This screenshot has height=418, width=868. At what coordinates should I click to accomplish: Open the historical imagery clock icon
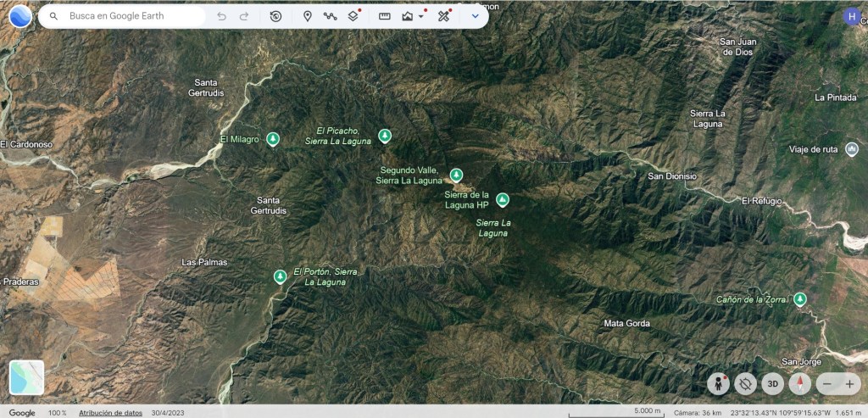click(x=275, y=16)
